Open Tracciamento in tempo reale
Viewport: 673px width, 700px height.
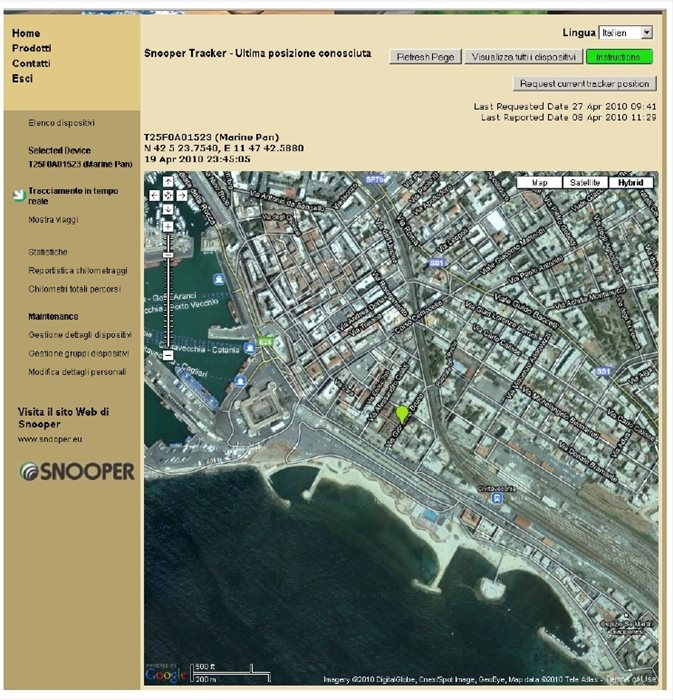click(73, 196)
